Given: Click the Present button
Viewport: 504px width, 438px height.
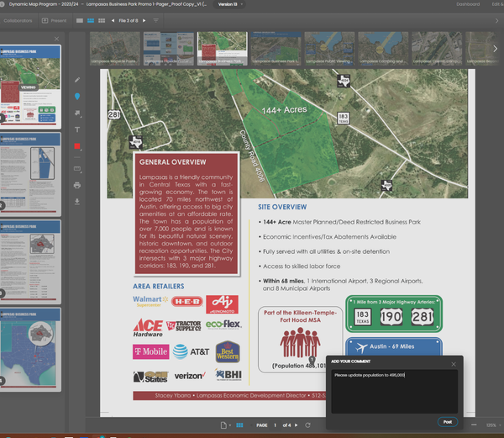Looking at the screenshot, I should click(x=54, y=20).
